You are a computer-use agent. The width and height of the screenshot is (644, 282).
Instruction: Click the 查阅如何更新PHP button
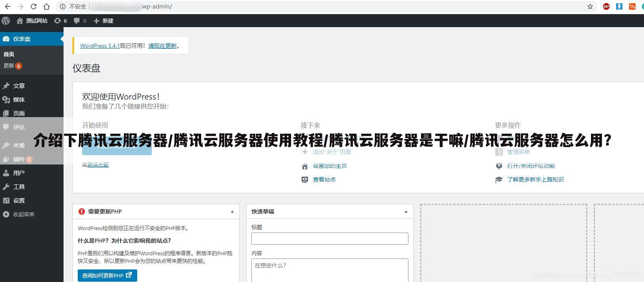coord(107,276)
